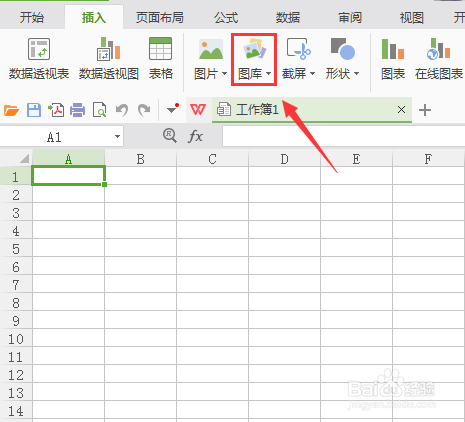465x422 pixels.
Task: Insert a PivotChart (数据透视图)
Action: point(109,59)
